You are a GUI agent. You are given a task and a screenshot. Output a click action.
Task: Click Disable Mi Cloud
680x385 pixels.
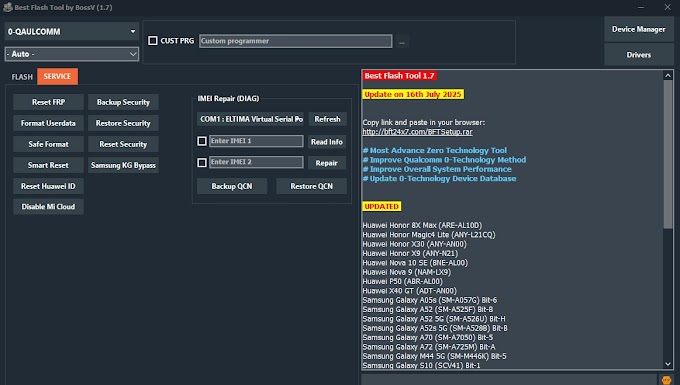click(48, 207)
